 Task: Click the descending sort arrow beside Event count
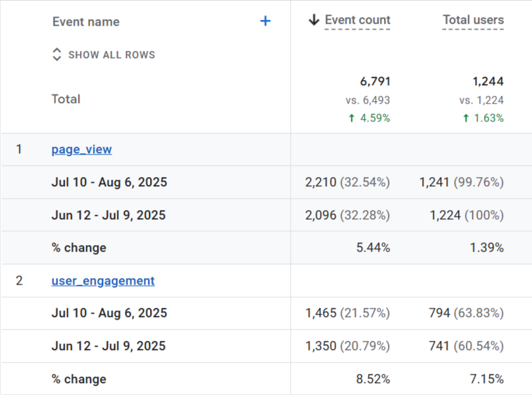tap(314, 20)
